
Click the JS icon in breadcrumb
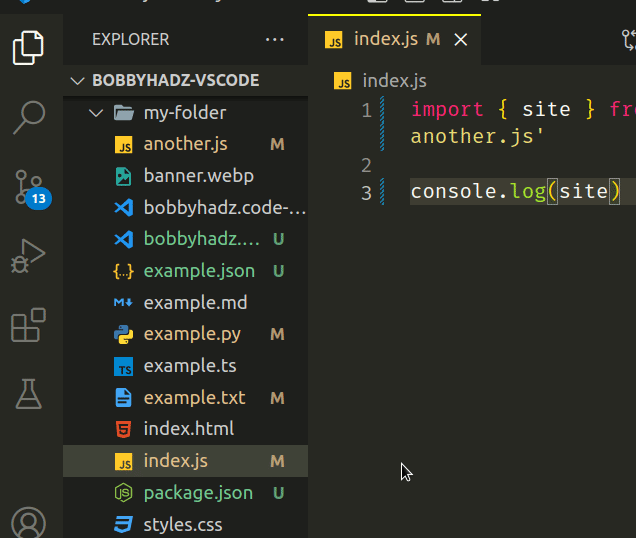(343, 80)
